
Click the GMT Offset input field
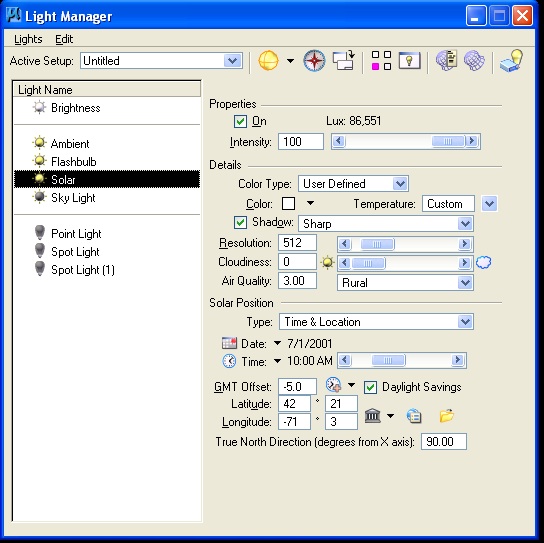pyautogui.click(x=297, y=387)
